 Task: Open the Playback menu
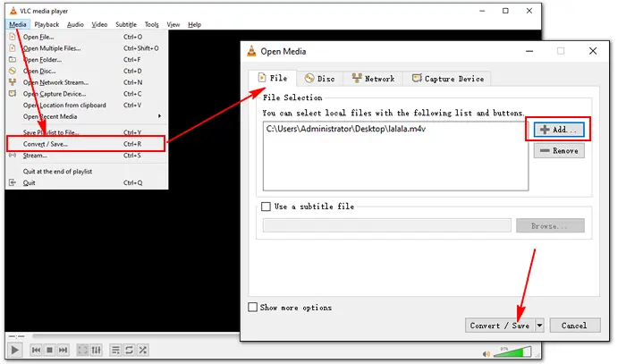[47, 24]
